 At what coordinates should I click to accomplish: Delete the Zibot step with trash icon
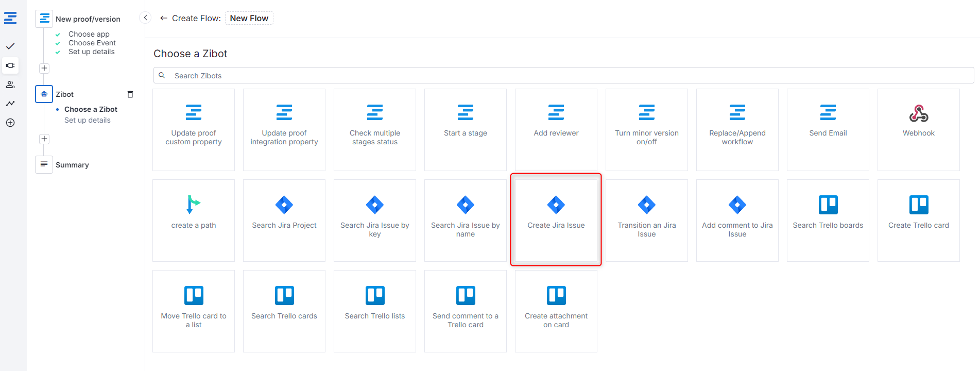(x=130, y=94)
